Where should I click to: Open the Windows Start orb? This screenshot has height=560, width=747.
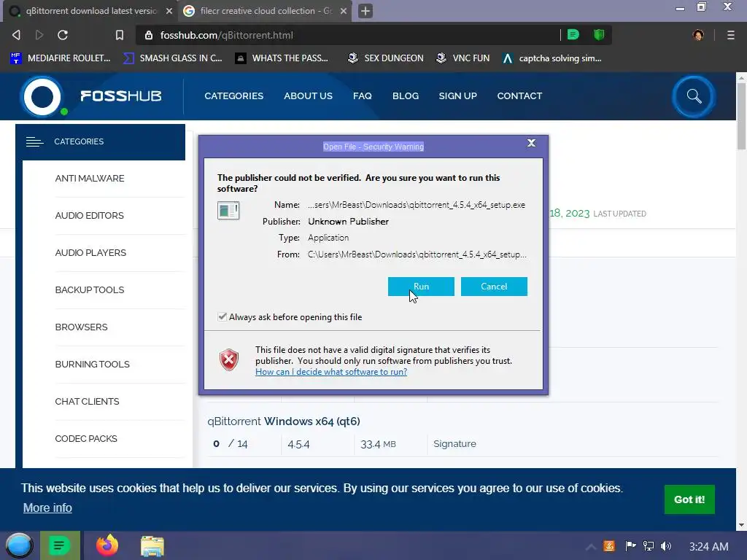click(x=19, y=545)
